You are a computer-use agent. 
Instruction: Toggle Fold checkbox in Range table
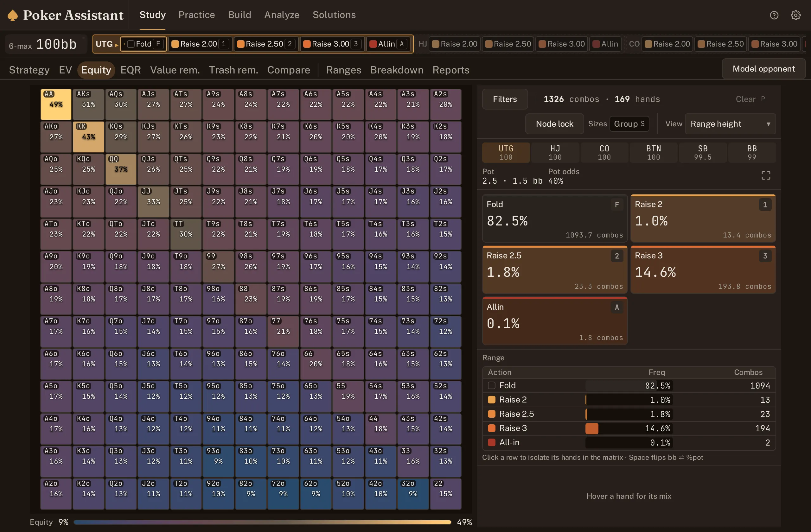(x=491, y=386)
